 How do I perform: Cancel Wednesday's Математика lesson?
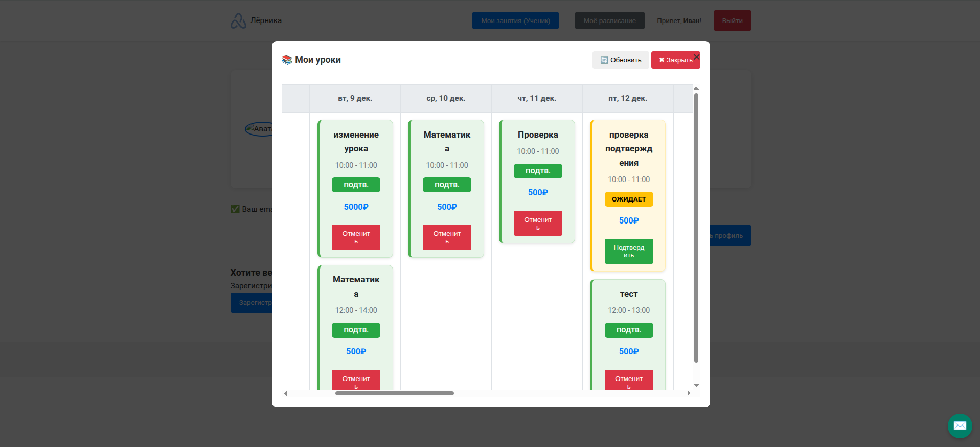[447, 237]
